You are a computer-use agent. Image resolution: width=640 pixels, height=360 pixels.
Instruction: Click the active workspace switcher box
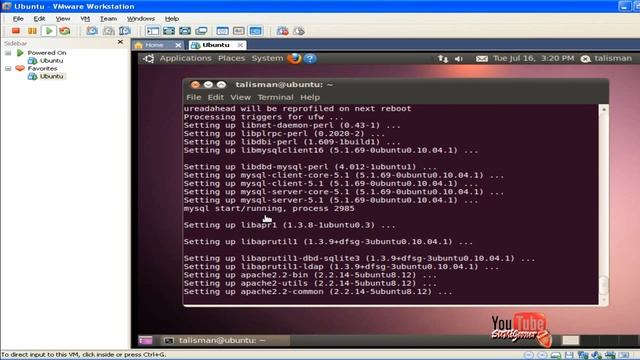[571, 340]
